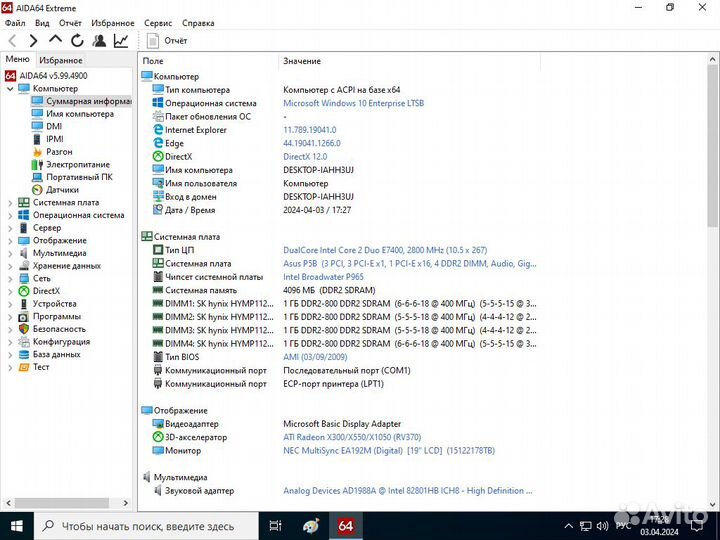Open the Избранное menu
This screenshot has width=720, height=540.
click(x=112, y=23)
